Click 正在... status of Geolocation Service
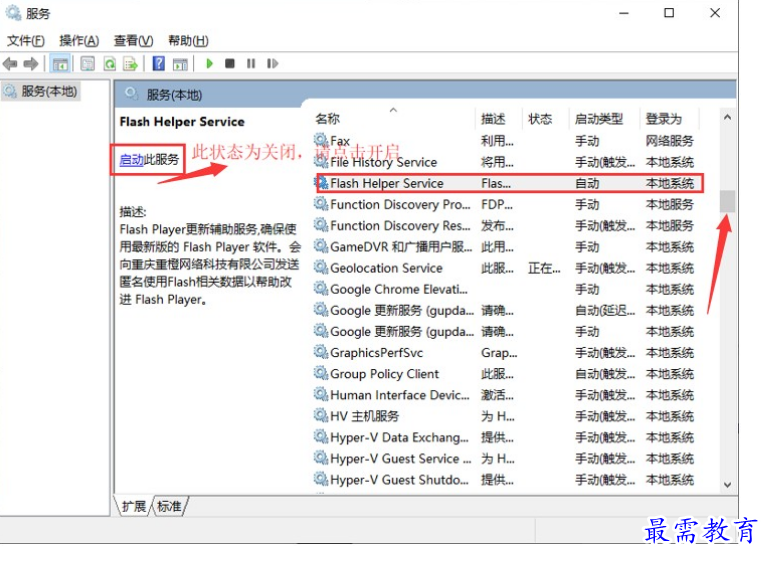The height and width of the screenshot is (562, 766). [544, 268]
